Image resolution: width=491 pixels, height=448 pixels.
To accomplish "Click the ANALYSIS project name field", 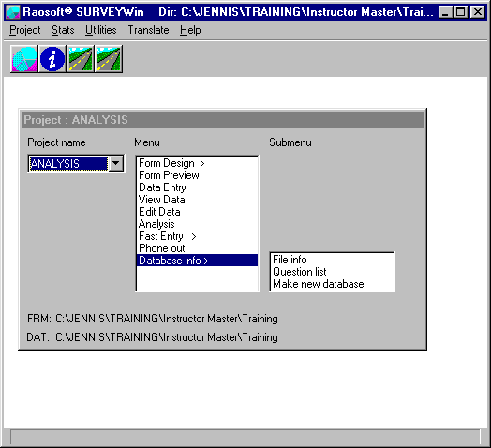I will (x=68, y=163).
